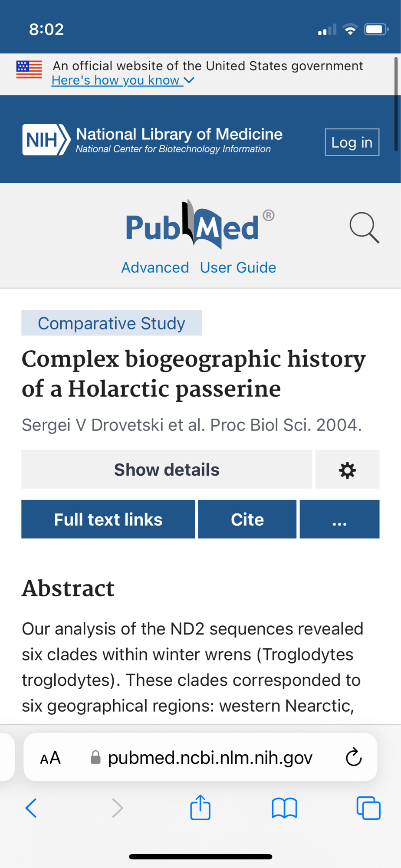Tap the Comparative Study publication type tag

(x=112, y=323)
